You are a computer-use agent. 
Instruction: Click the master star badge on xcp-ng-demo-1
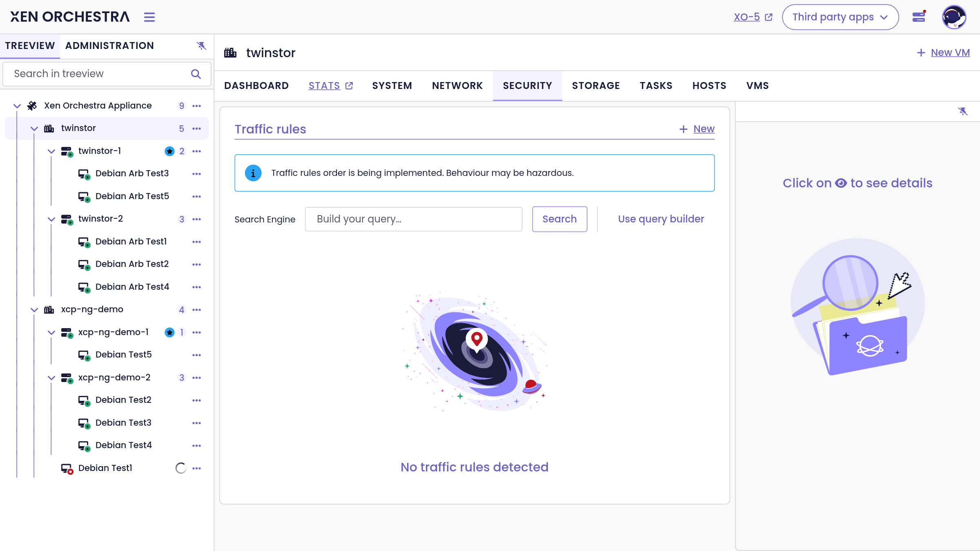169,333
